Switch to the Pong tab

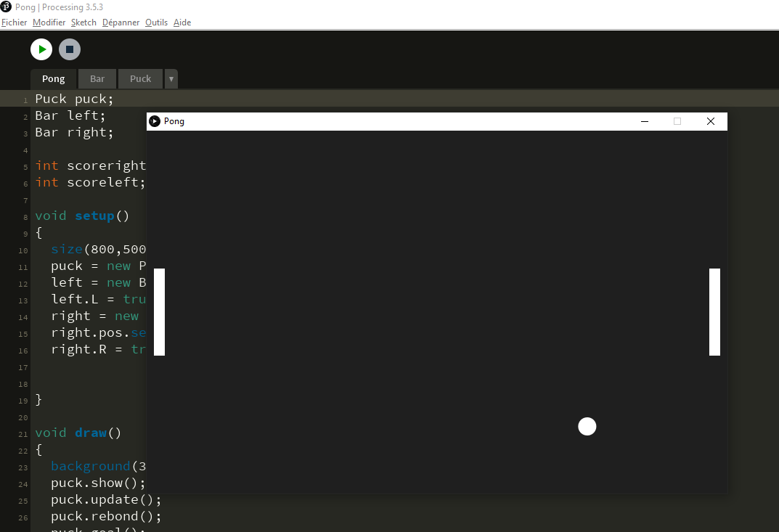(53, 78)
